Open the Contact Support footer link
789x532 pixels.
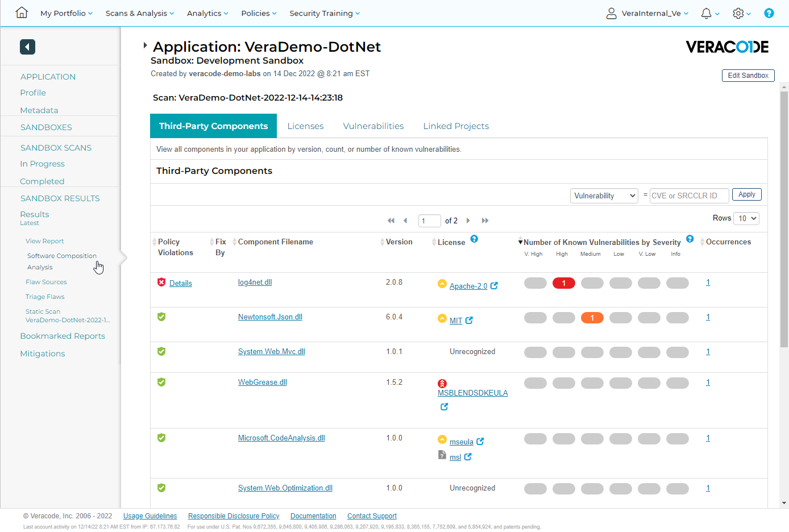(x=372, y=516)
